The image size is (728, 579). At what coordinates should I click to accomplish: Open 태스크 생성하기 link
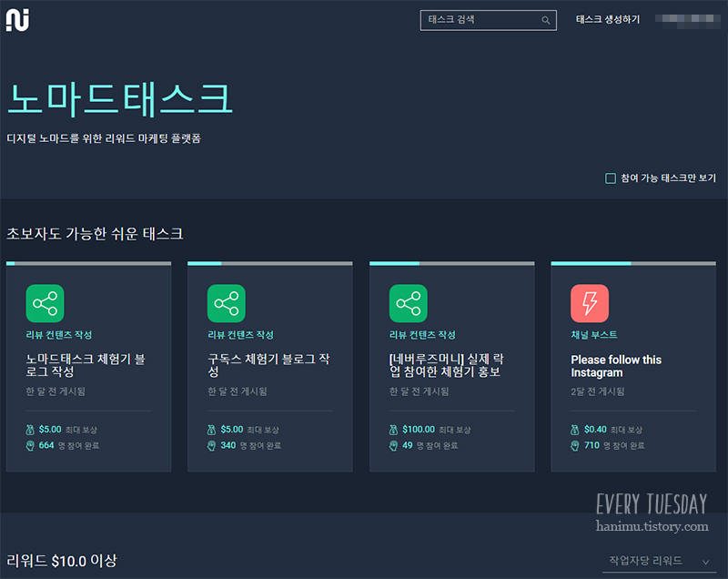click(608, 19)
